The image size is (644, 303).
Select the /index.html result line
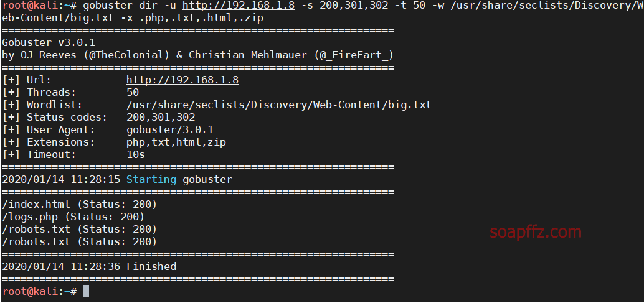[x=79, y=204]
